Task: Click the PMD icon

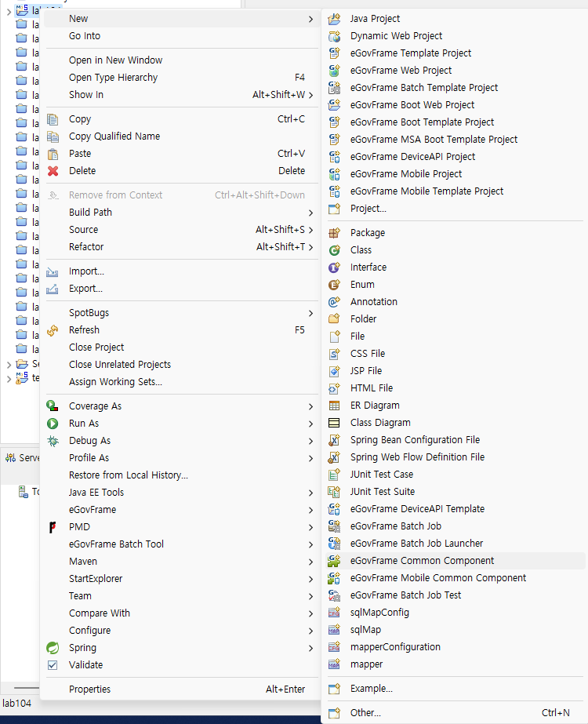Action: (x=53, y=527)
